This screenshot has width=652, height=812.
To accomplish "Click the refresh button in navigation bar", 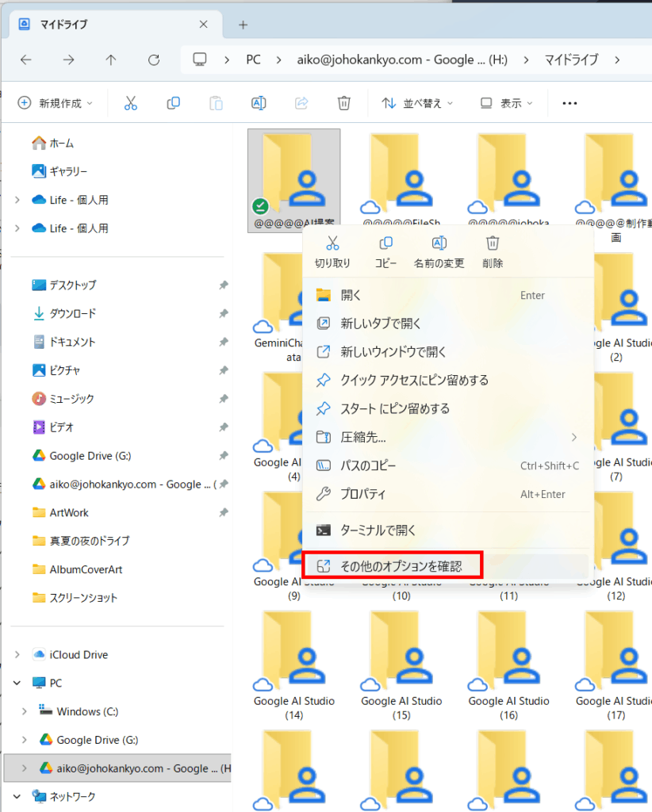I will pos(154,59).
